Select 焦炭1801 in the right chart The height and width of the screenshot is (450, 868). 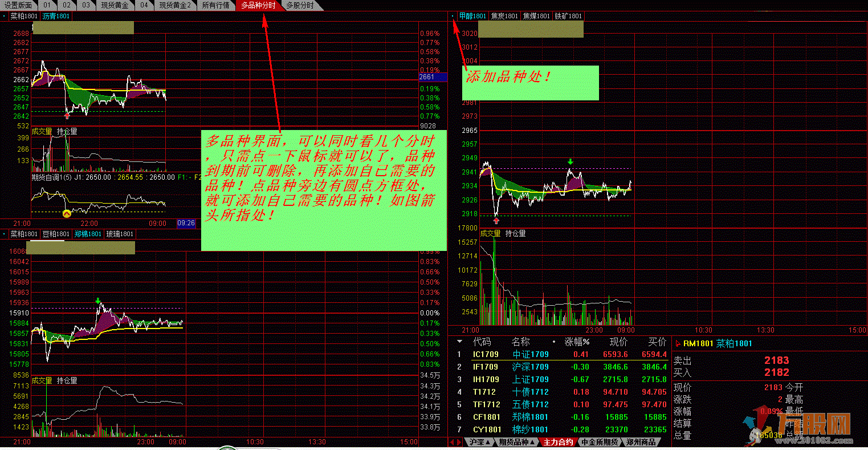[x=504, y=17]
